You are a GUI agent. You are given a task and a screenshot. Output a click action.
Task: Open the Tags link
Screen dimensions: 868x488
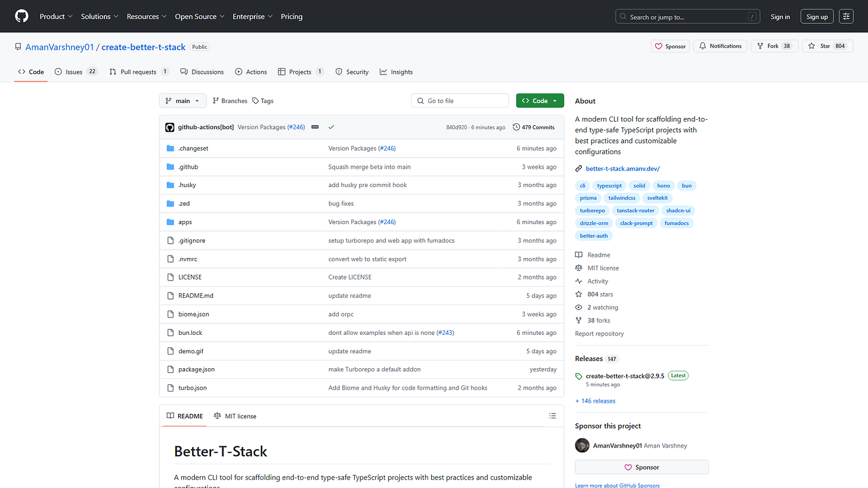pyautogui.click(x=263, y=101)
